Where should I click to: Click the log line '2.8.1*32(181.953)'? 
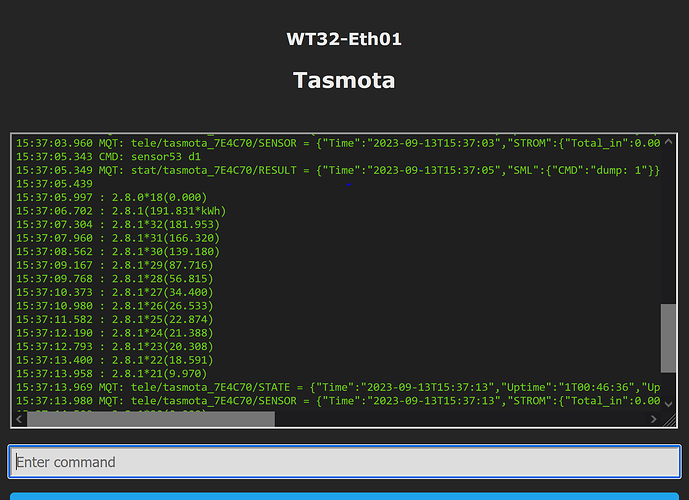[118, 225]
